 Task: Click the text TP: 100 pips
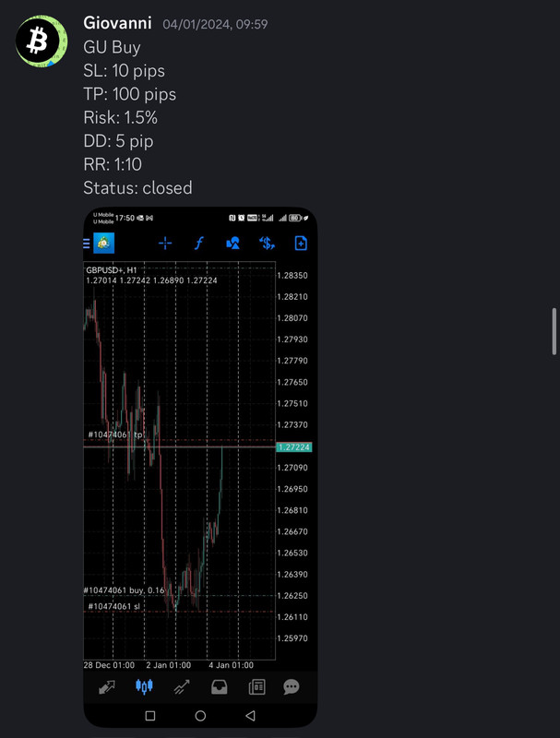click(130, 94)
